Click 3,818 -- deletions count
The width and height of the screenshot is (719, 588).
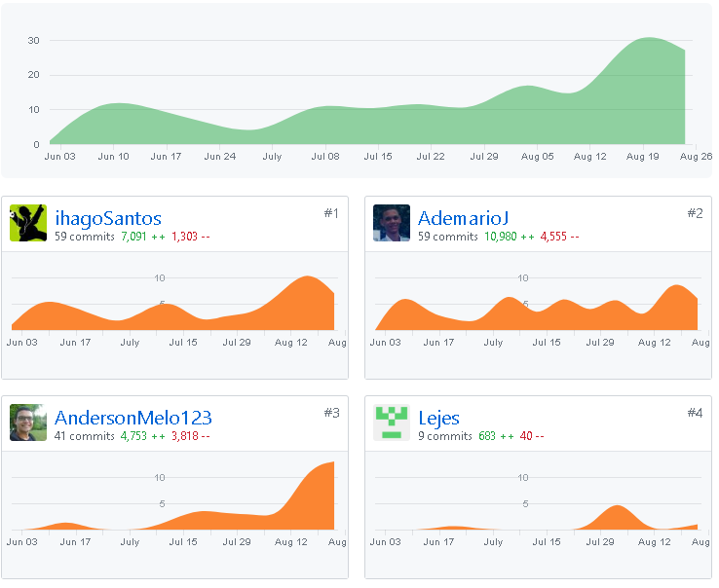[191, 436]
